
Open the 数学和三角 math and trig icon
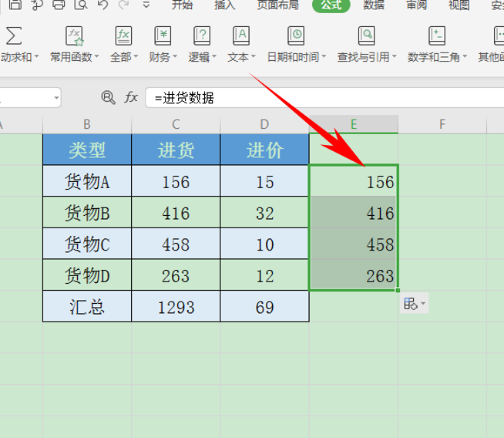[x=437, y=35]
